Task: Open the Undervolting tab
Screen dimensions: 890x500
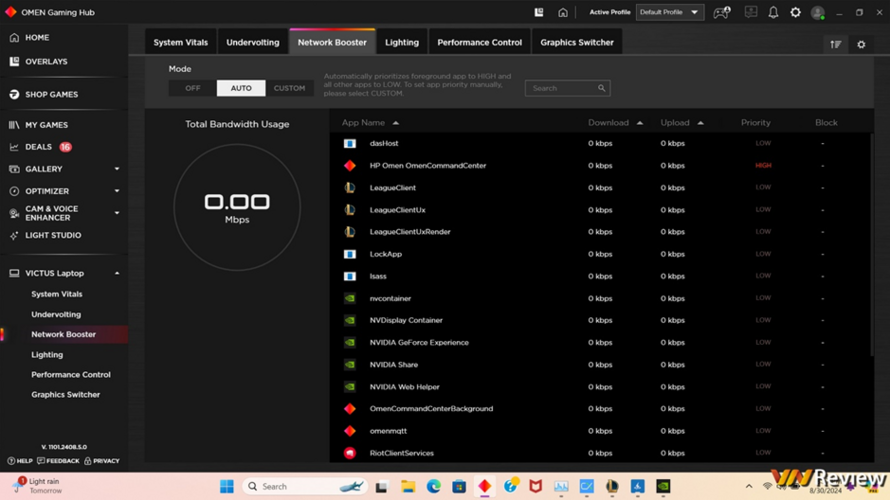Action: 253,42
